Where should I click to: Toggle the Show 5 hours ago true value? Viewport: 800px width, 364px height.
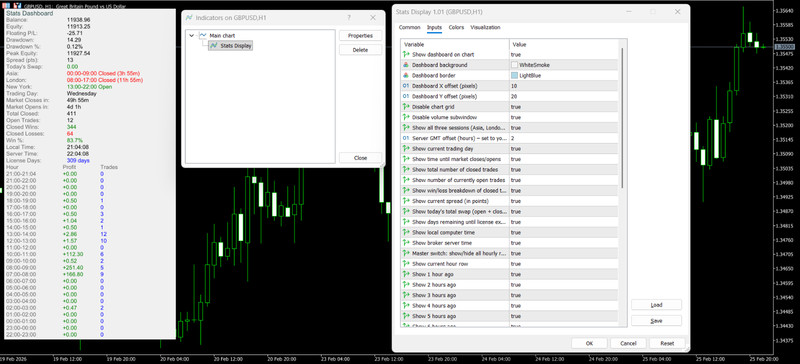tap(563, 316)
